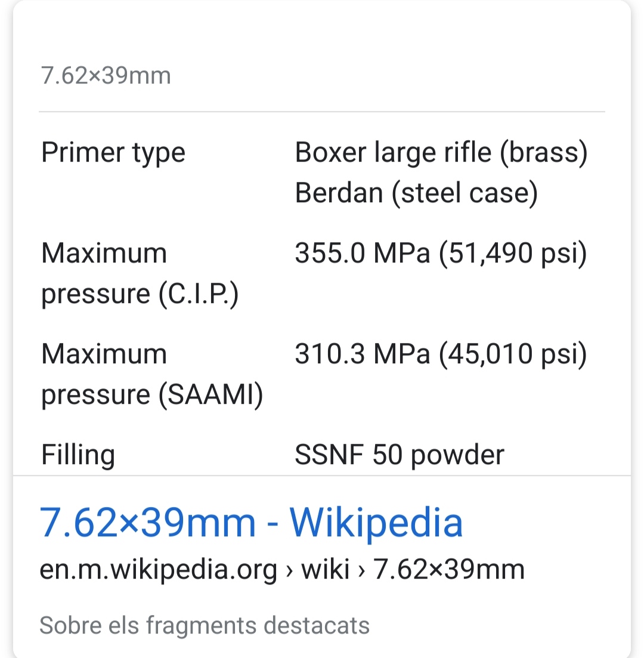This screenshot has width=644, height=658.
Task: Open the 7.62×39mm - Wikipedia result link
Action: click(x=250, y=523)
